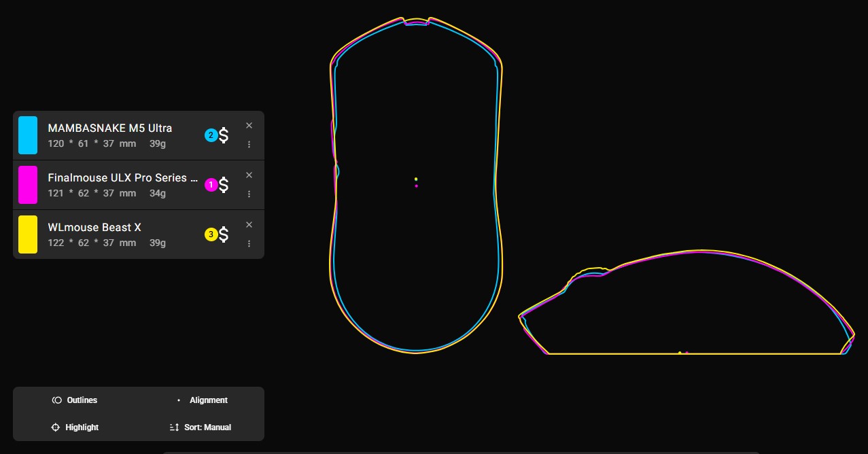Viewport: 868px width, 454px height.
Task: Click the 34g weight value
Action: tap(158, 193)
